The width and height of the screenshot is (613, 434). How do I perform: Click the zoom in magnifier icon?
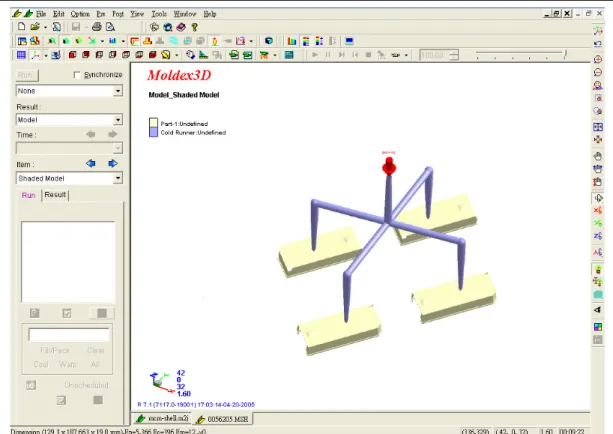pyautogui.click(x=598, y=59)
